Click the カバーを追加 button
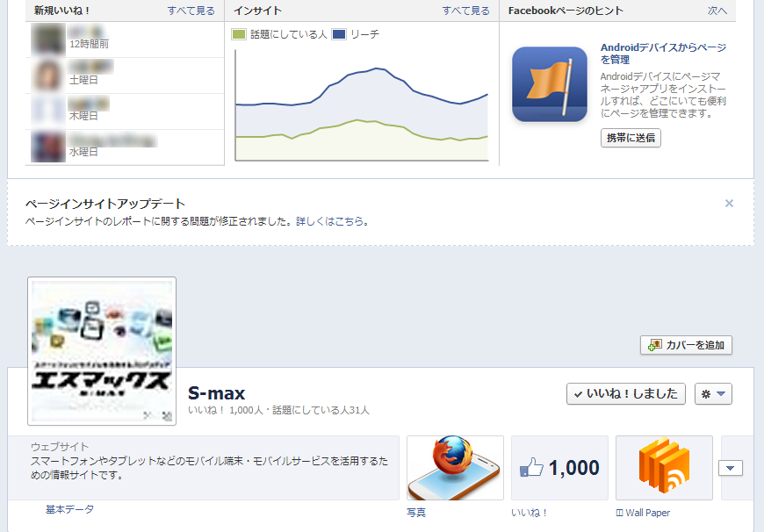 (x=686, y=345)
